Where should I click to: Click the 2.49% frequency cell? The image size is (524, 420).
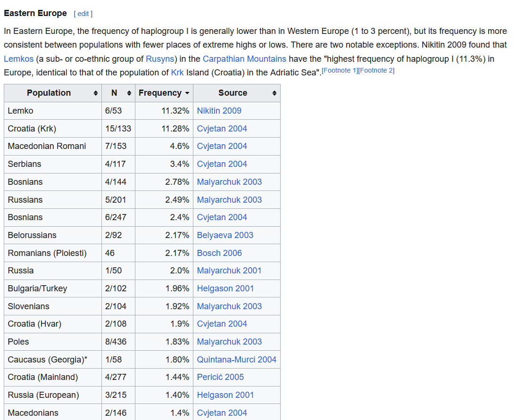[x=164, y=200]
